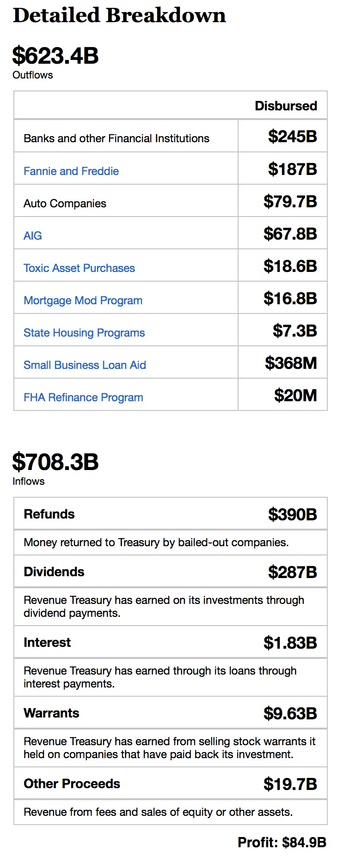The height and width of the screenshot is (868, 356).
Task: Click the Auto Companies row label
Action: pos(65,204)
